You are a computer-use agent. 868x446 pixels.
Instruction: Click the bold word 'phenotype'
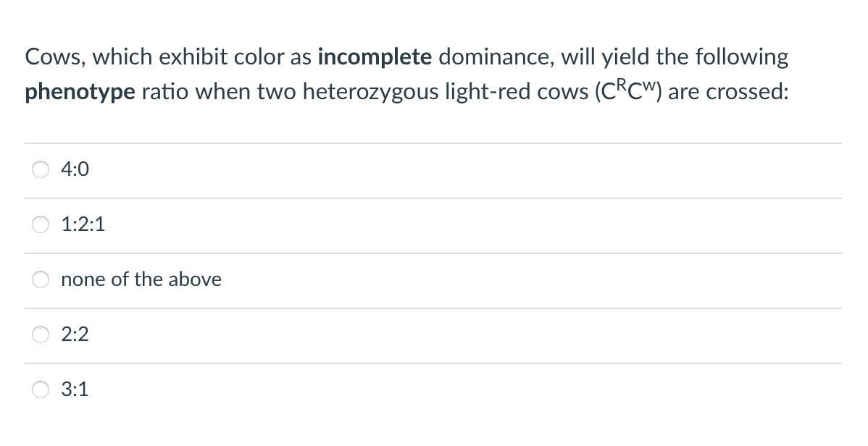coord(80,93)
